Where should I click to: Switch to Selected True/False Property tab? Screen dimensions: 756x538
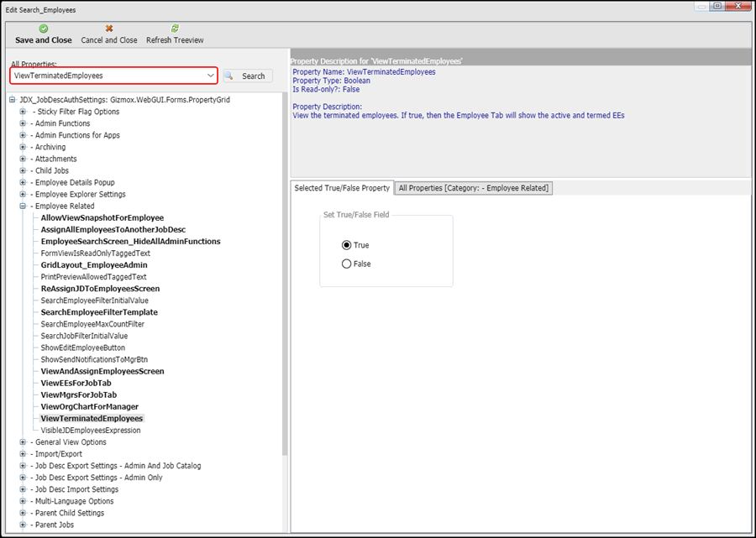(342, 188)
